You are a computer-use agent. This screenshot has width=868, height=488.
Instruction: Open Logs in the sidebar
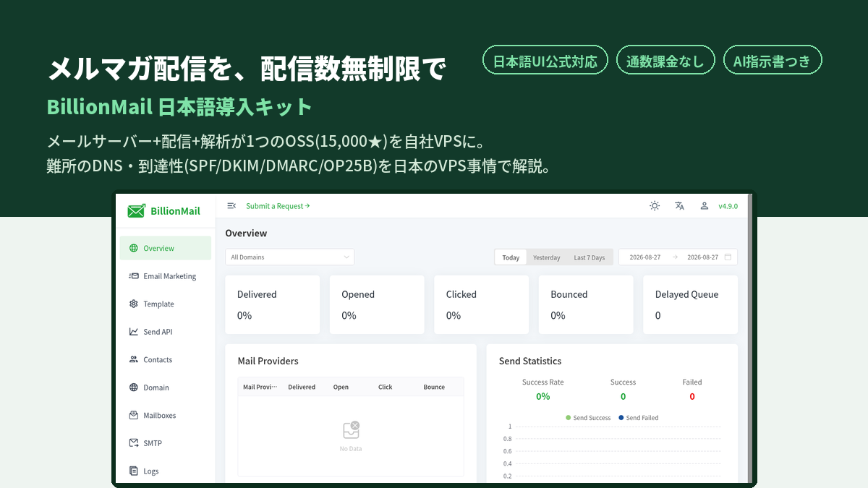point(166,471)
